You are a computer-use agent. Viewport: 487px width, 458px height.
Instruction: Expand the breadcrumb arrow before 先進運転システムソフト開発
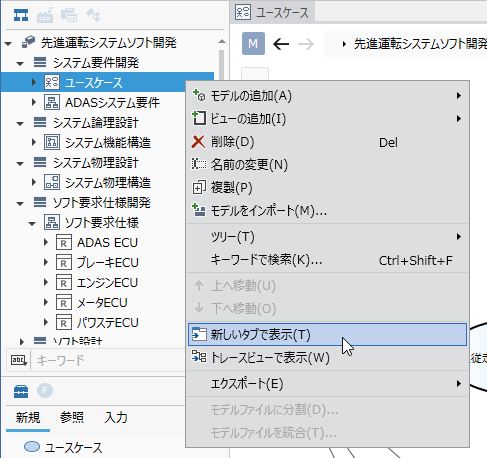click(x=344, y=44)
